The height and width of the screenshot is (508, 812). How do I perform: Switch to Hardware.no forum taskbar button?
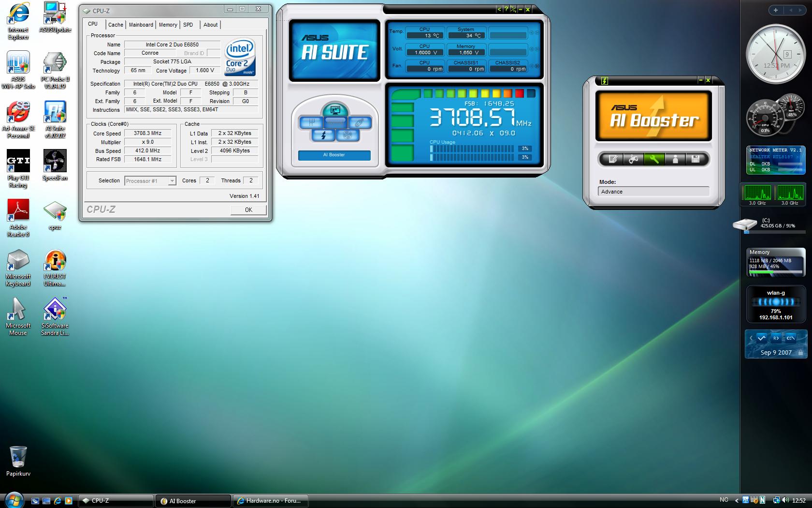(x=271, y=501)
